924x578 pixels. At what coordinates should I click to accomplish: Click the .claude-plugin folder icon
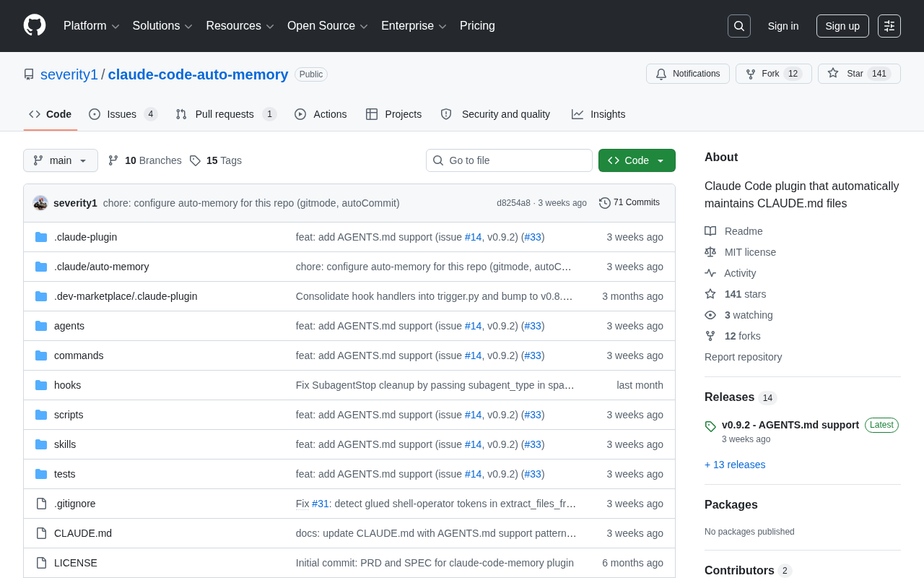pyautogui.click(x=41, y=237)
